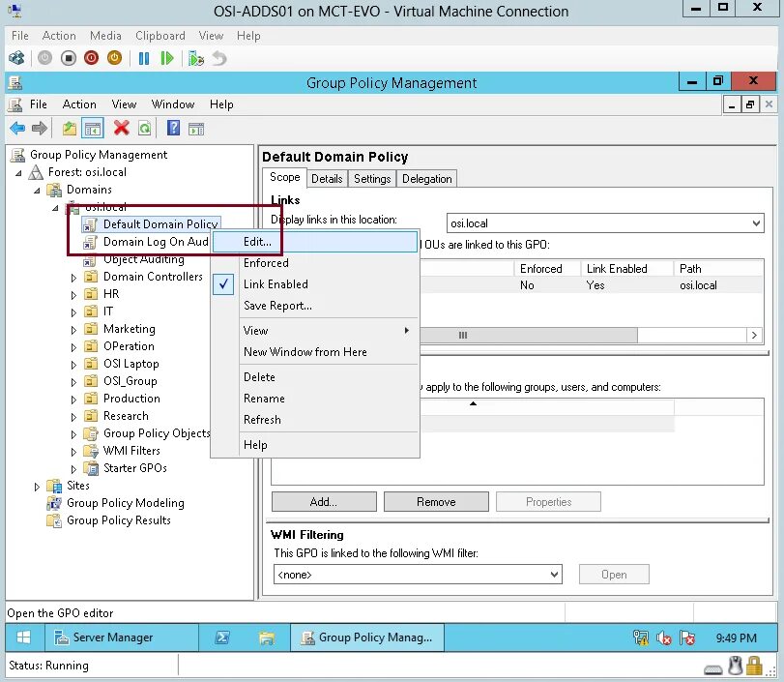
Task: Pause the virtual machine with the Pause icon
Action: tap(144, 59)
